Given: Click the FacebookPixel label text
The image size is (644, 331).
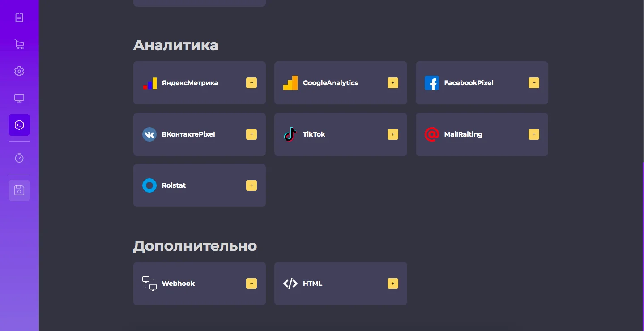Looking at the screenshot, I should pyautogui.click(x=469, y=83).
